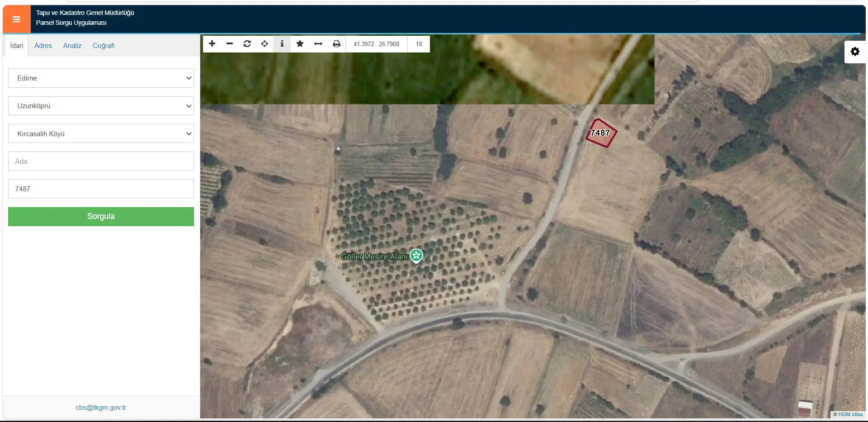This screenshot has height=422, width=868.
Task: Zoom in with the plus tool
Action: coord(212,43)
